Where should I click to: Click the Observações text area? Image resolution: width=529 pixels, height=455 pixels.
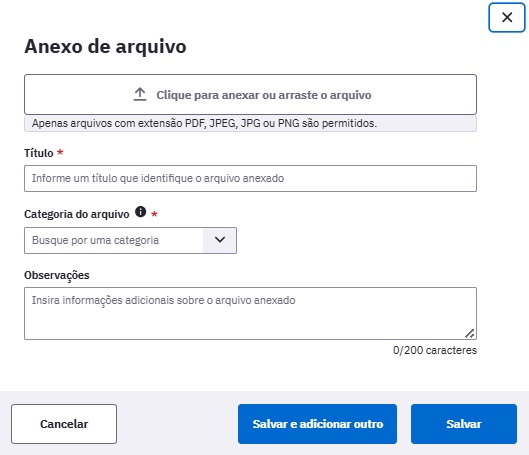click(x=250, y=313)
